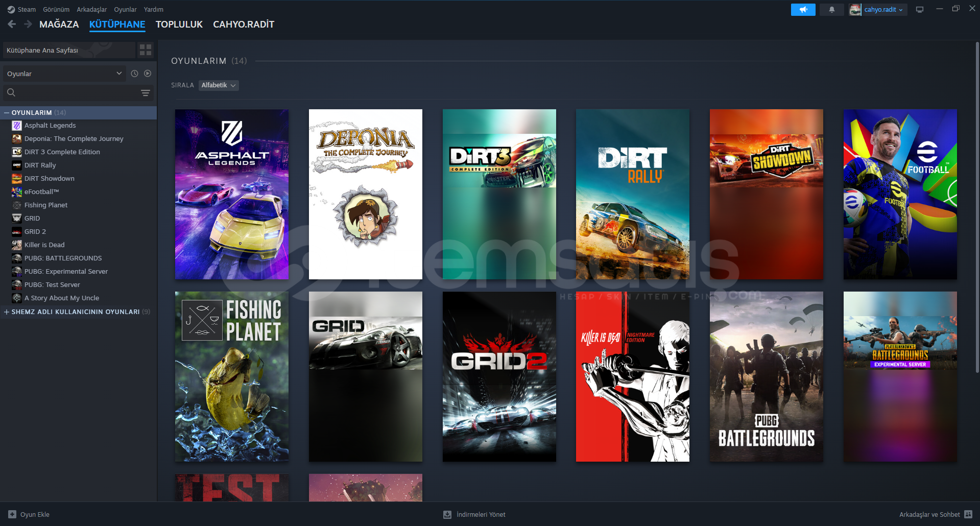Toggle ready-to-play filter icon
This screenshot has height=526, width=980.
pos(148,74)
